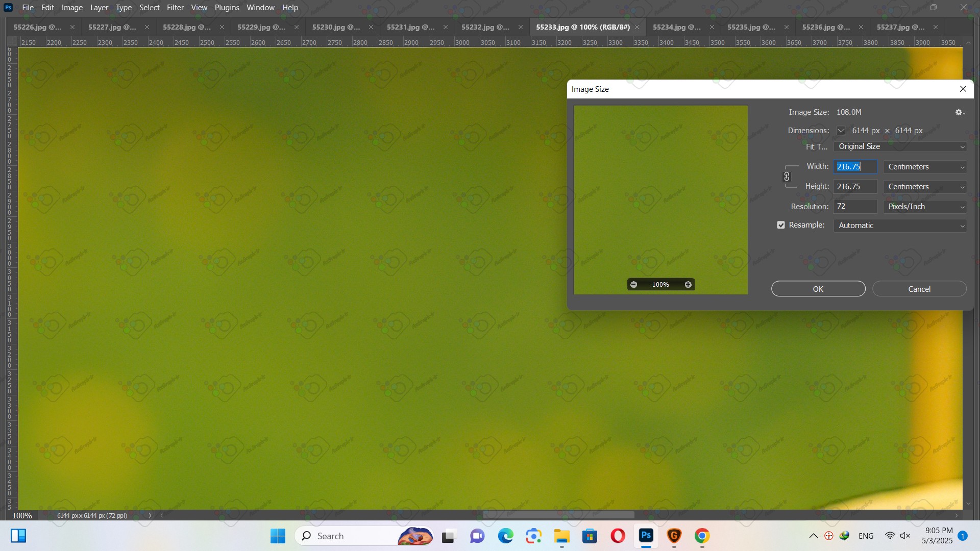980x551 pixels.
Task: Close the 55232.jpg document tab
Action: [520, 27]
